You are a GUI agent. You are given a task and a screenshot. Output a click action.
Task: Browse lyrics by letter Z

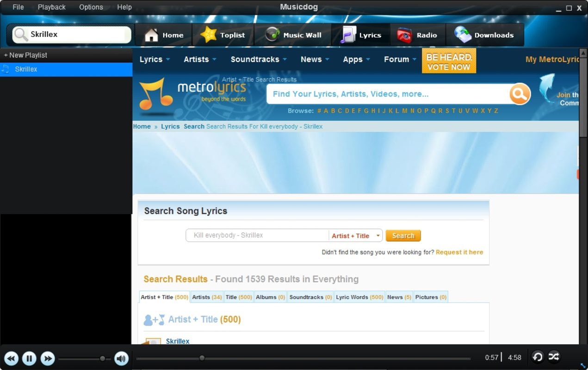coord(496,111)
